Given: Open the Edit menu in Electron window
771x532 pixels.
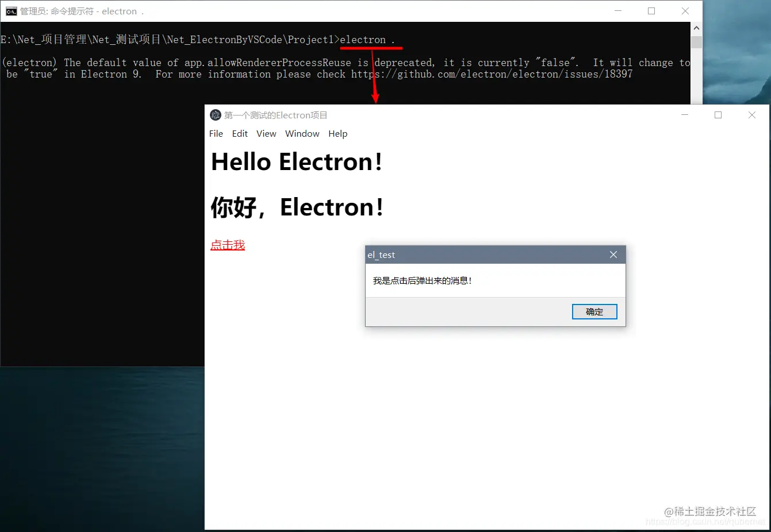Looking at the screenshot, I should point(240,133).
